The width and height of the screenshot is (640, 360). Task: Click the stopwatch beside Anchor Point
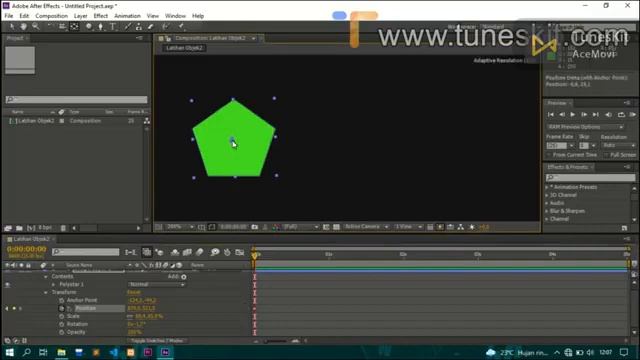pos(62,300)
